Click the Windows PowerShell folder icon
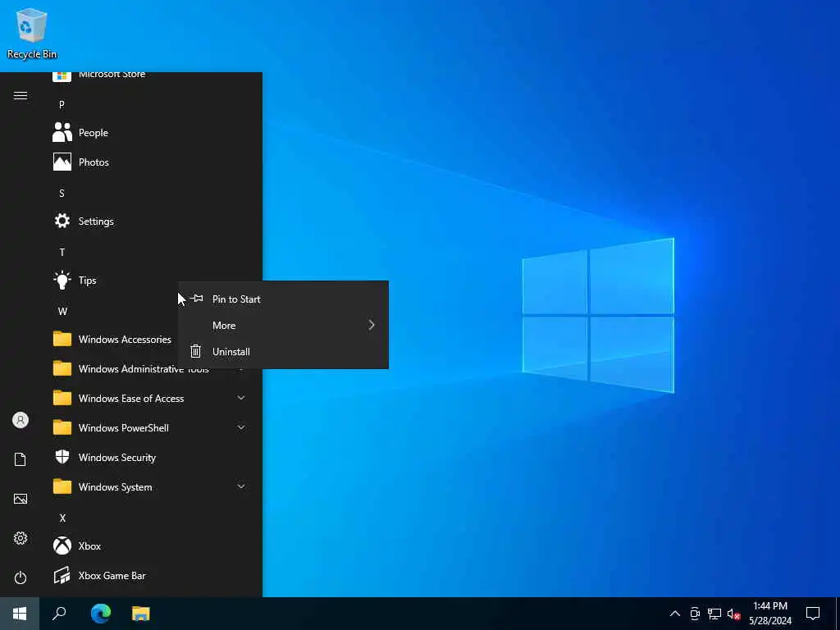 point(62,427)
